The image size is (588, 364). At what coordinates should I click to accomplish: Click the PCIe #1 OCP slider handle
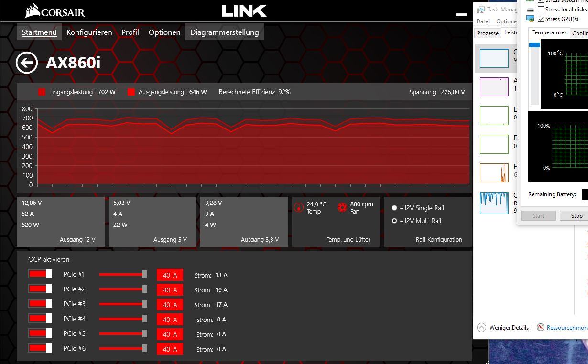(145, 274)
